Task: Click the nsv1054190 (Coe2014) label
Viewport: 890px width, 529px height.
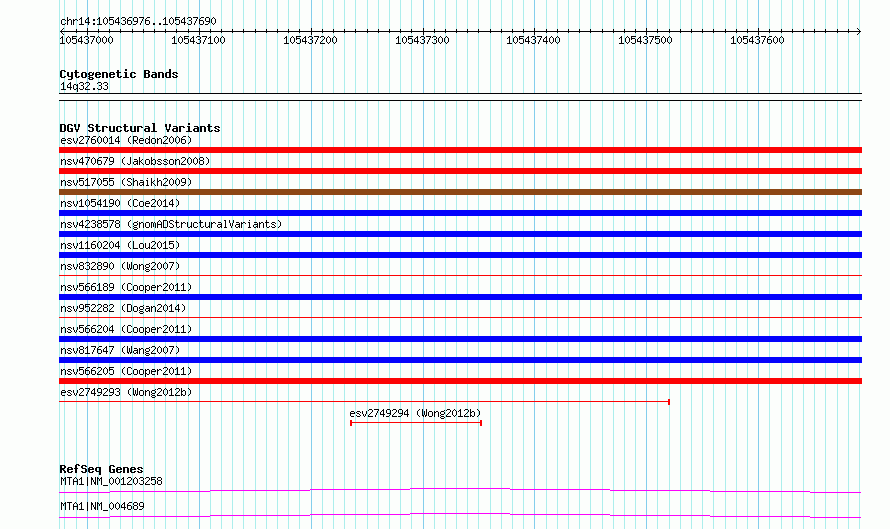Action: [120, 203]
